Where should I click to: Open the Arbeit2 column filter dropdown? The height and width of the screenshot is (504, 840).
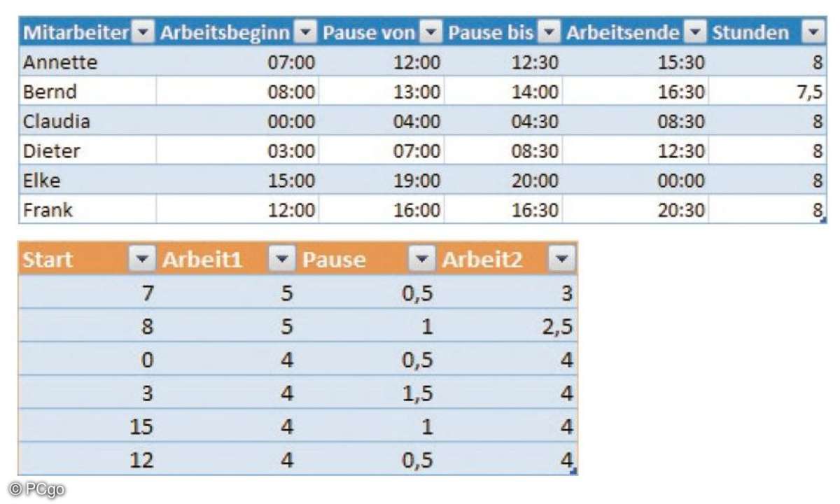click(x=561, y=260)
